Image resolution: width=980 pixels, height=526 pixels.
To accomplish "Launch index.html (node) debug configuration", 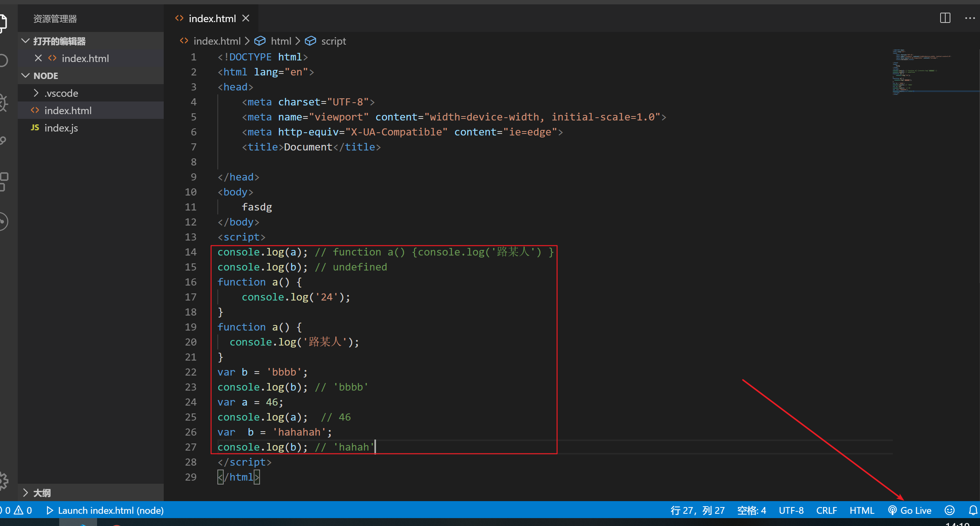I will tap(105, 510).
